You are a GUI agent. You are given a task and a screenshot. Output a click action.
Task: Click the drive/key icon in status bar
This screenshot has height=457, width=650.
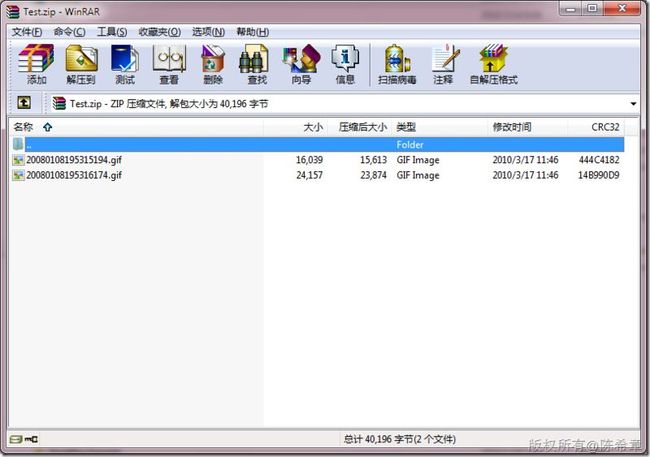24,439
